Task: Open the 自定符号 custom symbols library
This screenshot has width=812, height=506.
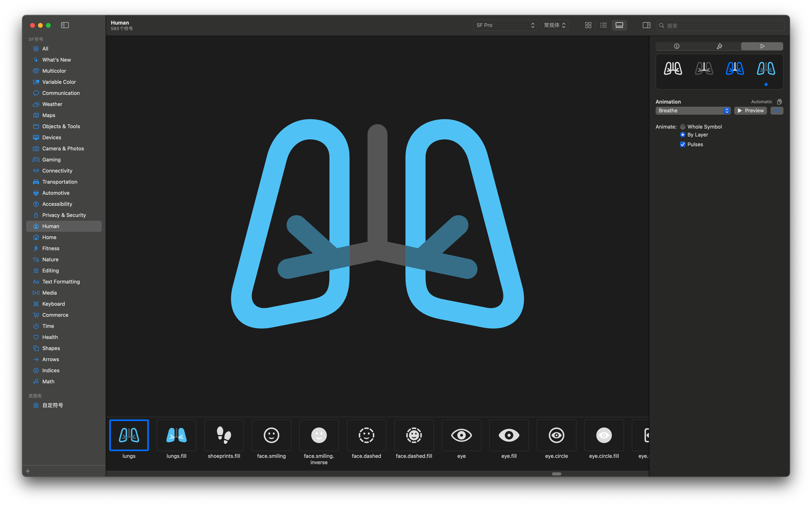Action: point(64,405)
